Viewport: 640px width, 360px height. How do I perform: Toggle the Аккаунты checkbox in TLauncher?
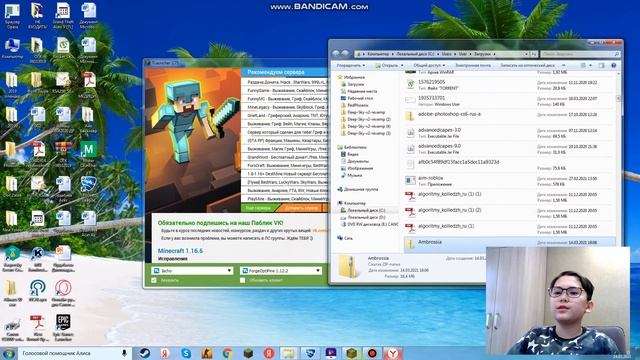154,280
